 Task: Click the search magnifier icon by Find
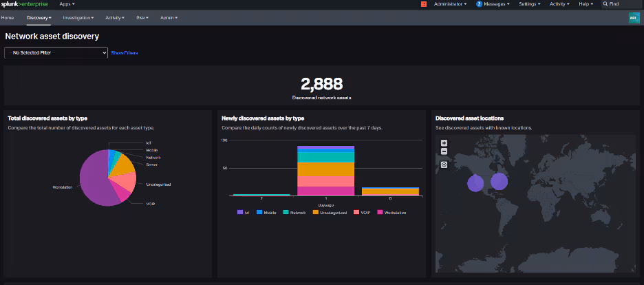point(605,4)
